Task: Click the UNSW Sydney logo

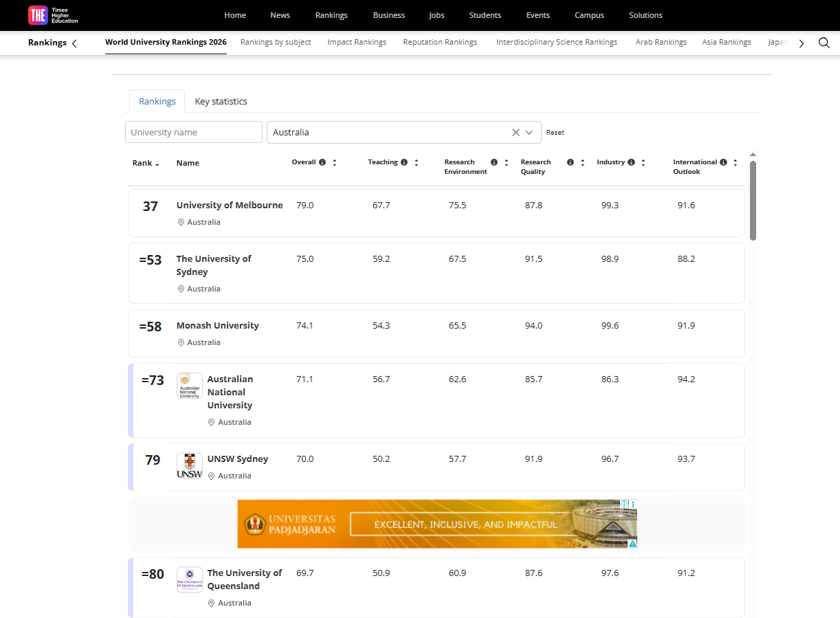Action: (190, 465)
